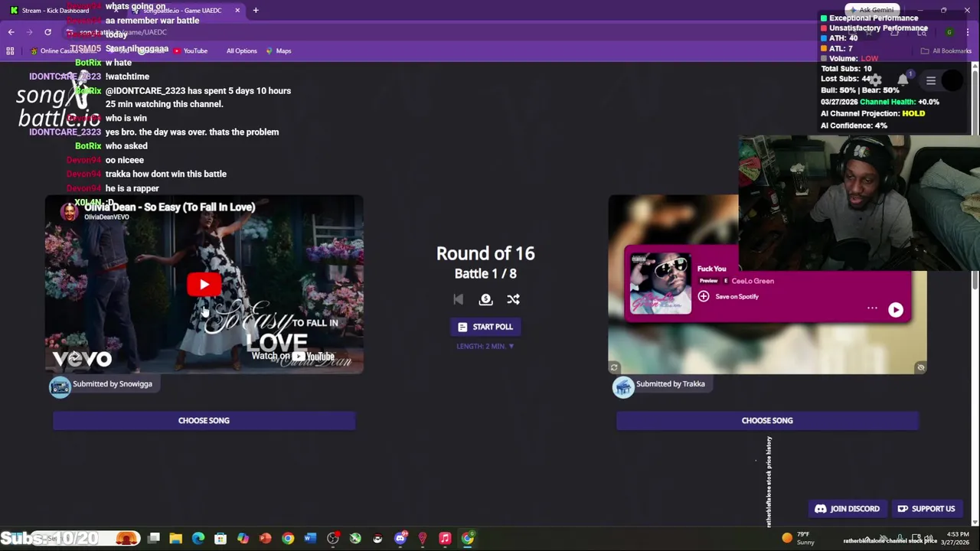The height and width of the screenshot is (551, 980).
Task: Click the Watch on YouTube link
Action: pyautogui.click(x=293, y=356)
